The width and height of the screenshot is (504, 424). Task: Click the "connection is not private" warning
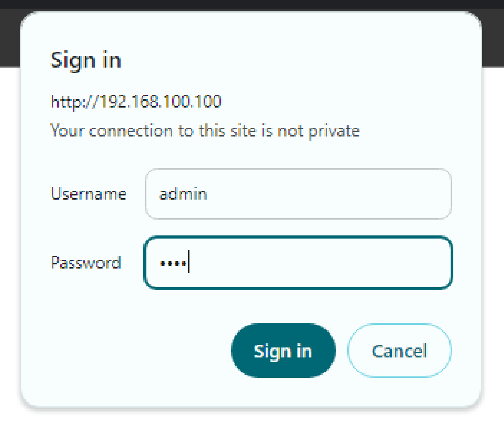pyautogui.click(x=205, y=131)
